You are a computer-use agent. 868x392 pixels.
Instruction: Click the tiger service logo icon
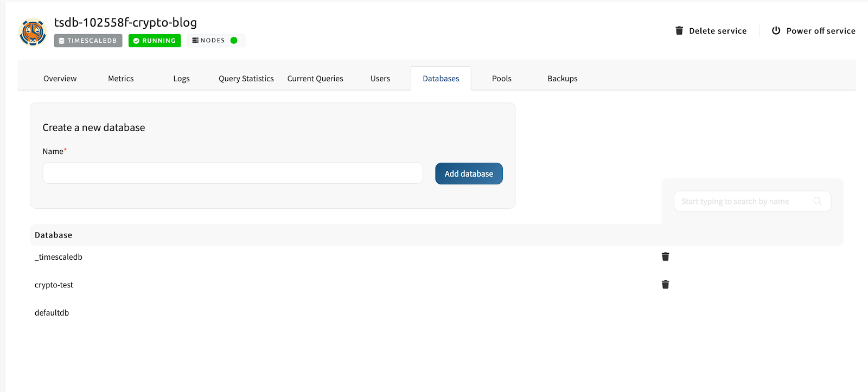33,32
